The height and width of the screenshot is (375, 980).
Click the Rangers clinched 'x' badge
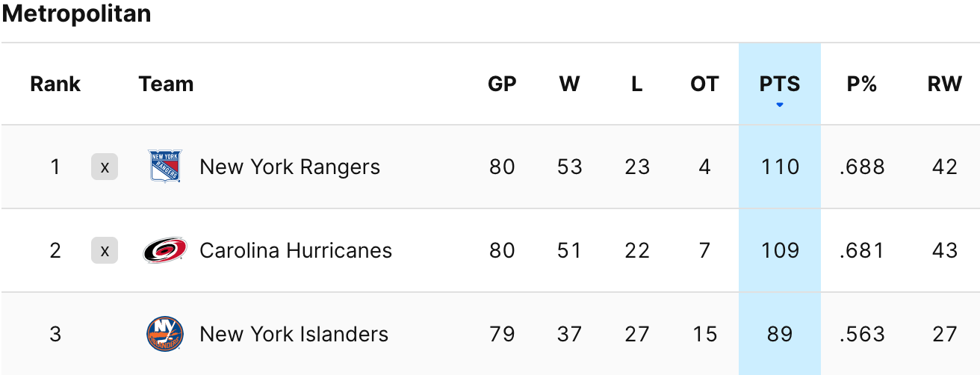[x=105, y=167]
